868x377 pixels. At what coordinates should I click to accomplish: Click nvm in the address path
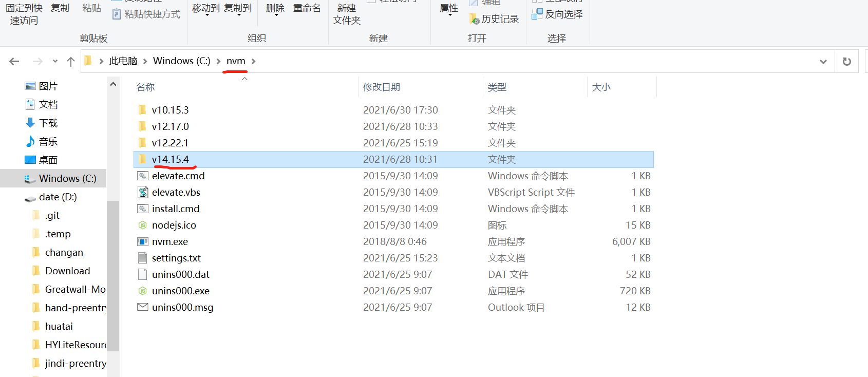[236, 61]
